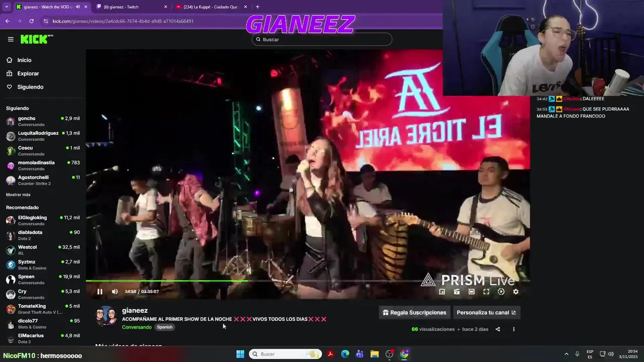
Task: Open goncho channel in Siguiendo list
Action: 43,121
